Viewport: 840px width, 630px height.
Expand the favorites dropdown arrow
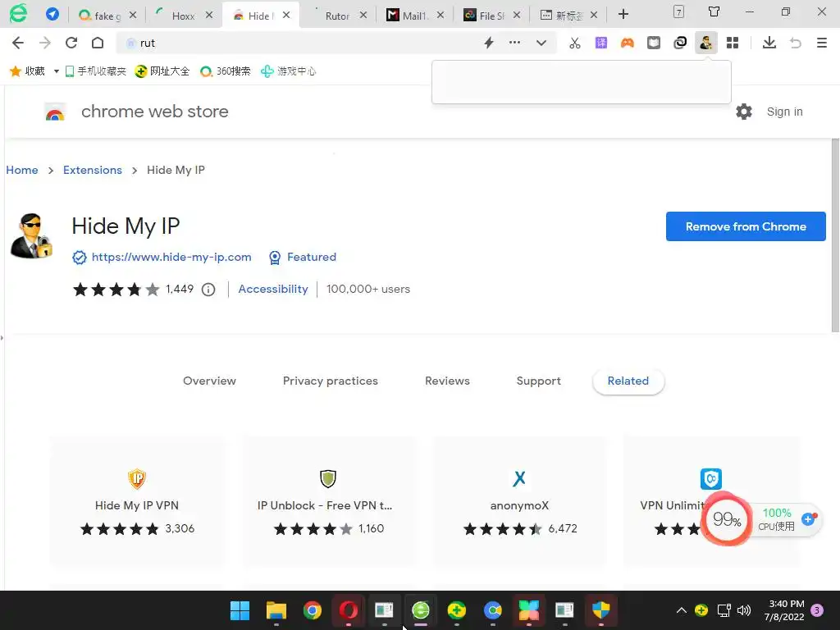[x=56, y=71]
